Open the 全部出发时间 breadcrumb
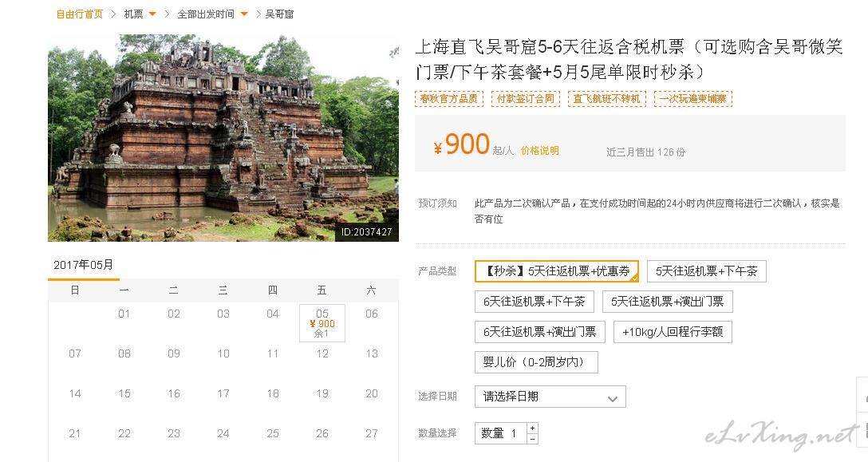This screenshot has width=868, height=462. (205, 14)
